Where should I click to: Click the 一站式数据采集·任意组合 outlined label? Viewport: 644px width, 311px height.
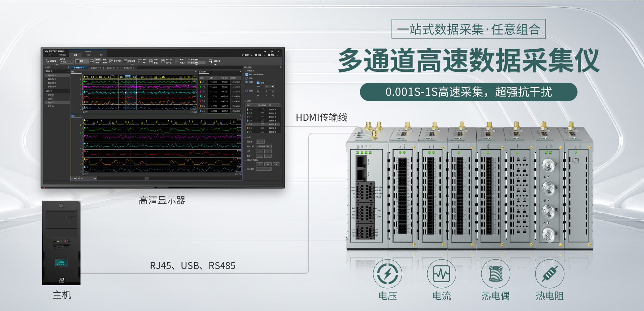pyautogui.click(x=468, y=29)
